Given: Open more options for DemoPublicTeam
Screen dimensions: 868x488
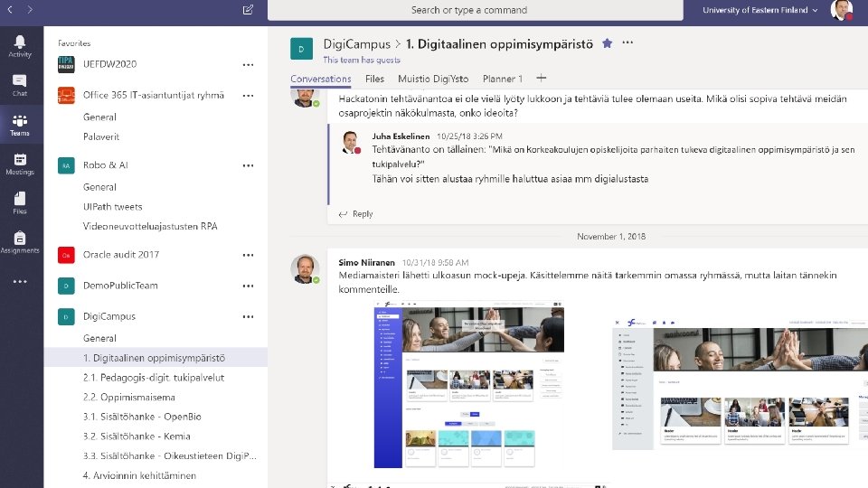Looking at the screenshot, I should coord(248,286).
